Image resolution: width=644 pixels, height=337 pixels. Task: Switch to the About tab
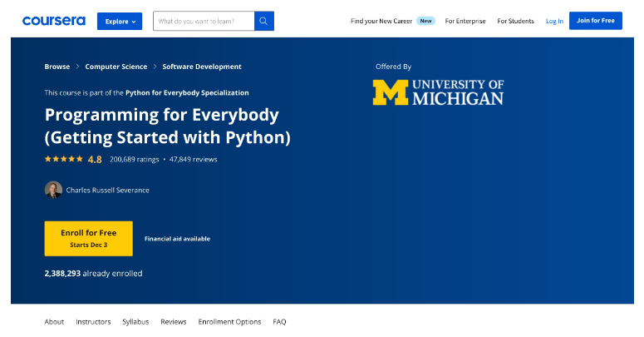pos(54,322)
